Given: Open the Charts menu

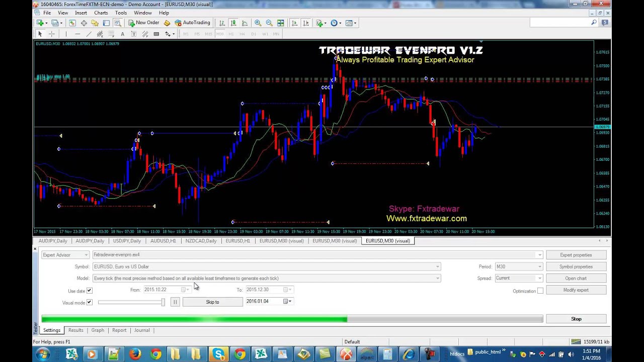Looking at the screenshot, I should coord(101,13).
